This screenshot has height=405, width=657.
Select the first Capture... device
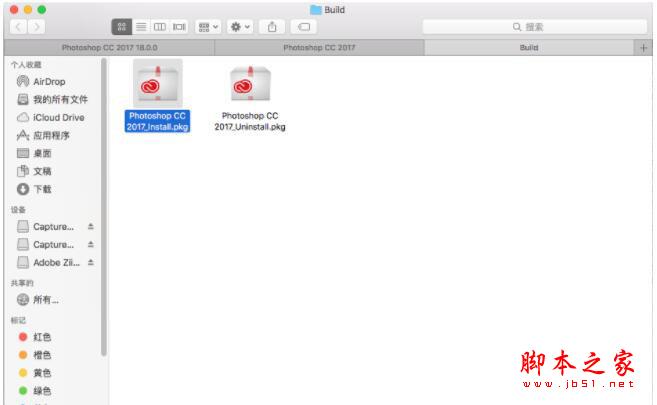[45, 227]
